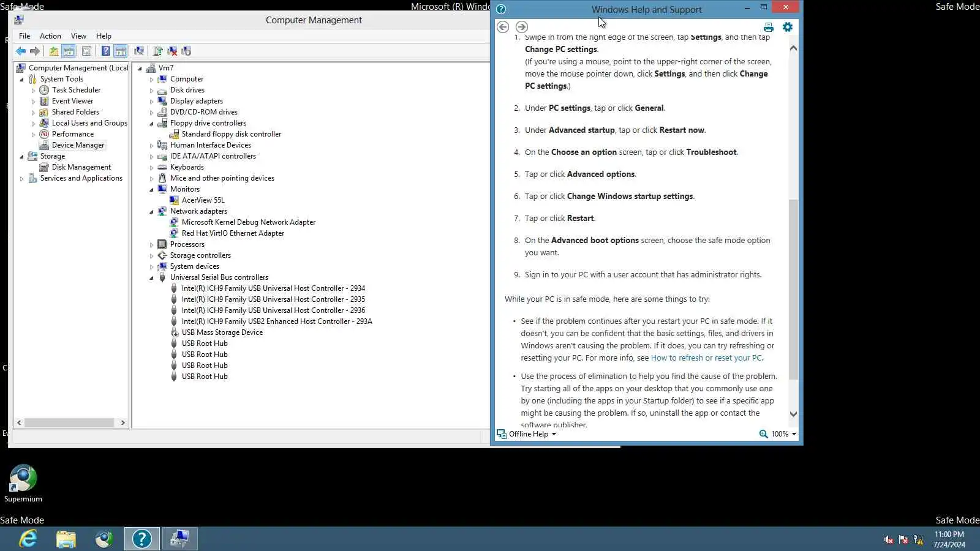Expand Services and Applications node
The image size is (980, 551).
pyautogui.click(x=22, y=179)
